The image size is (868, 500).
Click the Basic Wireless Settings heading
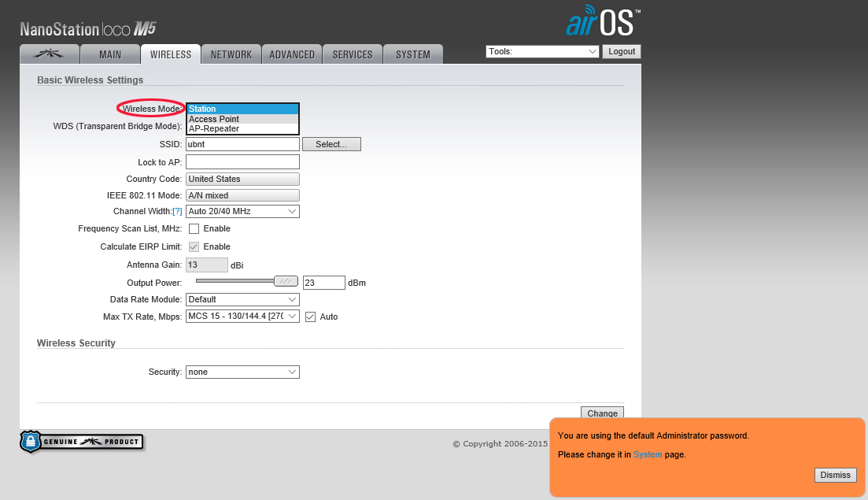[90, 80]
